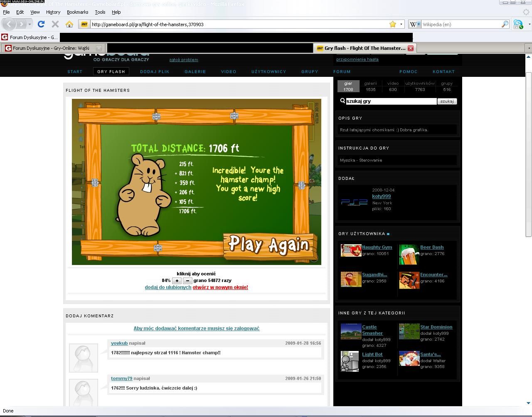Open the Encounter game thumbnail
The width and height of the screenshot is (532, 417).
click(409, 280)
